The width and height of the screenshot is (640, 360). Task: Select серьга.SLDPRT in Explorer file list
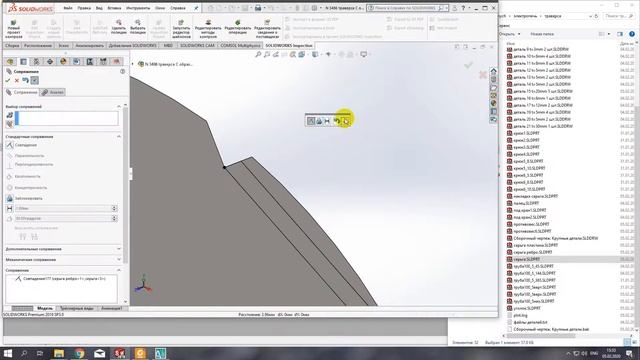tap(527, 259)
